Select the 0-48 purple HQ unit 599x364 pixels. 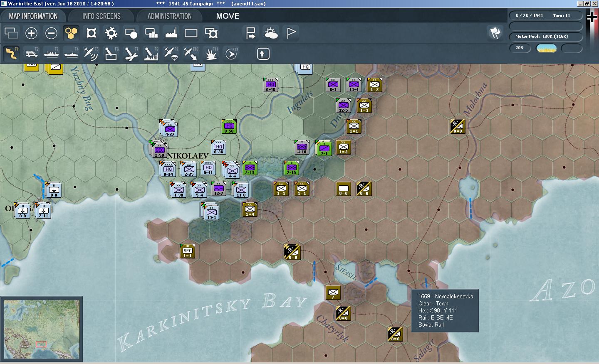coord(270,85)
